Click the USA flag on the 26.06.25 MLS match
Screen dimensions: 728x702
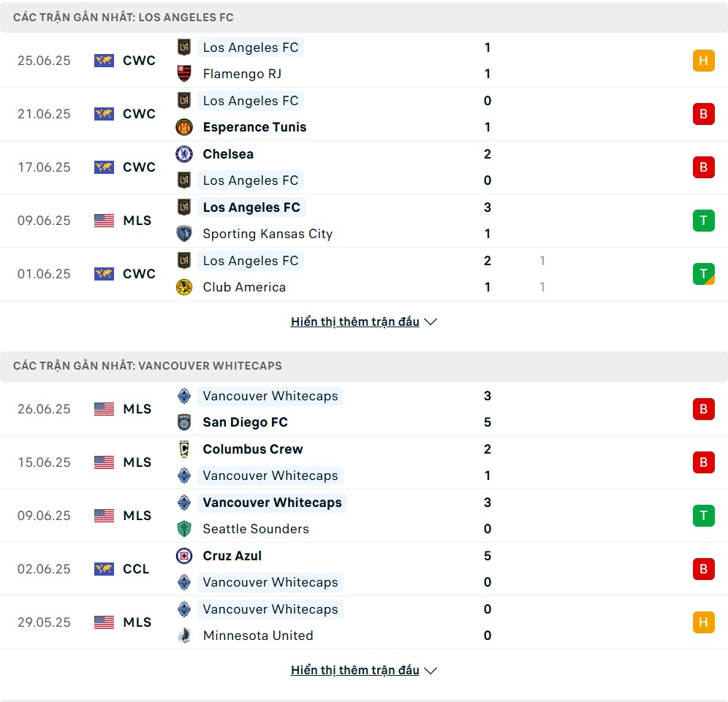(104, 409)
